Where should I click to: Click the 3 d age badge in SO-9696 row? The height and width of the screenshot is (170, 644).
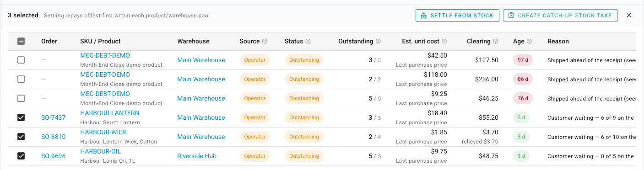521,156
